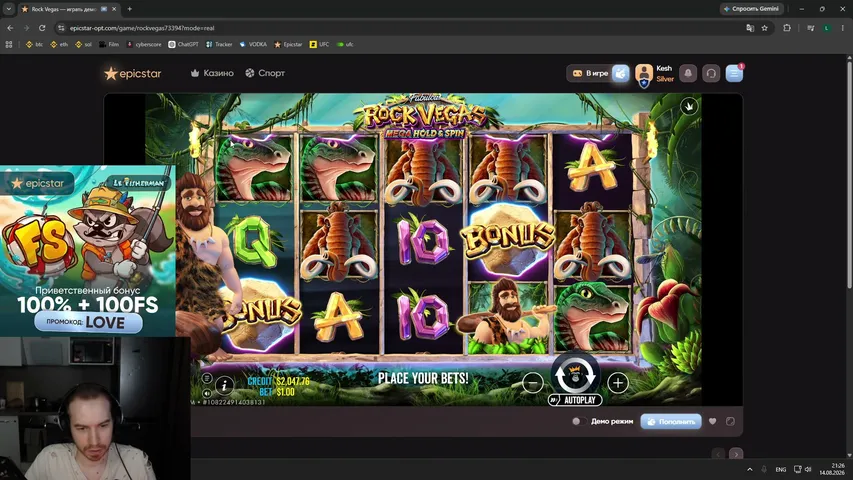Image resolution: width=853 pixels, height=480 pixels.
Task: Close the Rock Vegas tab
Action: tap(114, 9)
